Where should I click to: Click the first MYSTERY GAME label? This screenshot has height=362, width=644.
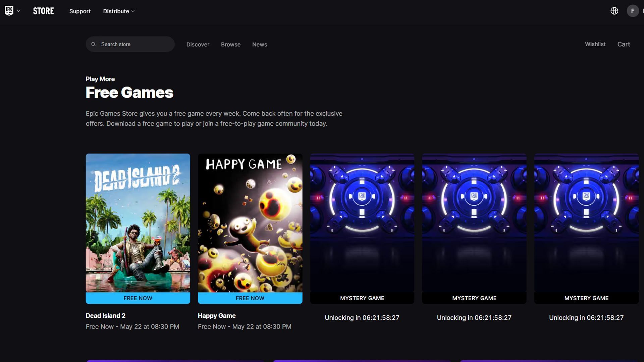(x=362, y=298)
